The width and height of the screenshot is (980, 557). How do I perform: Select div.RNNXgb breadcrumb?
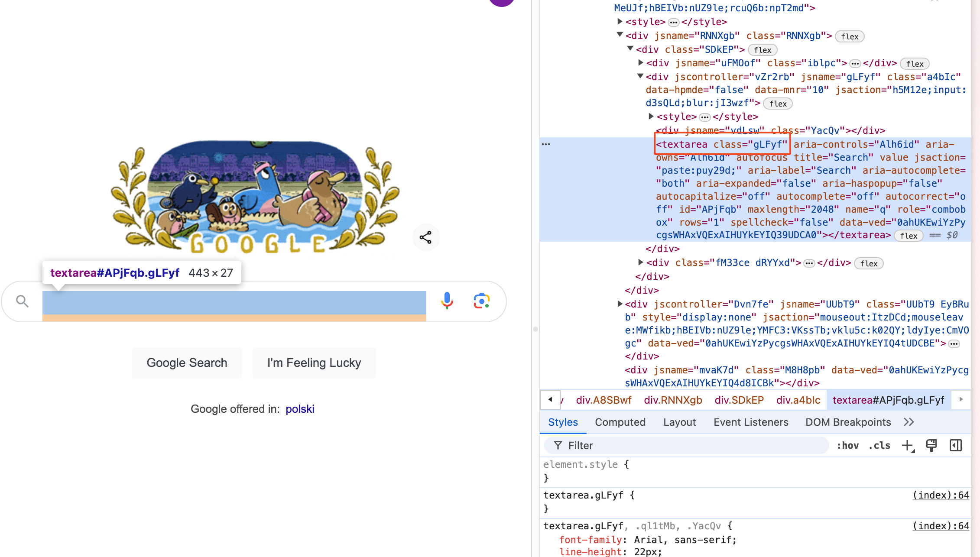coord(673,400)
